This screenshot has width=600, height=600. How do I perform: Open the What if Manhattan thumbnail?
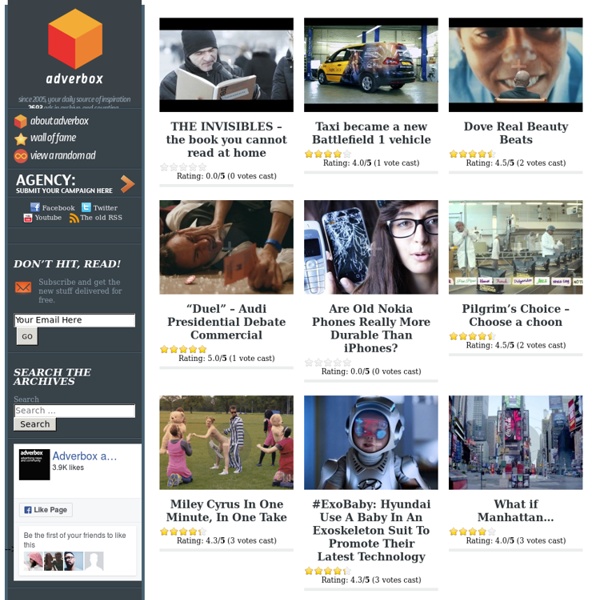pyautogui.click(x=515, y=442)
